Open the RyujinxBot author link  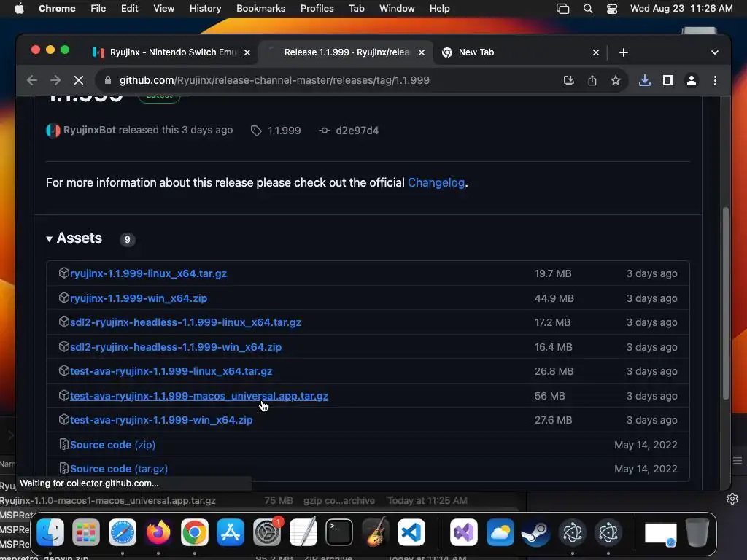click(90, 130)
